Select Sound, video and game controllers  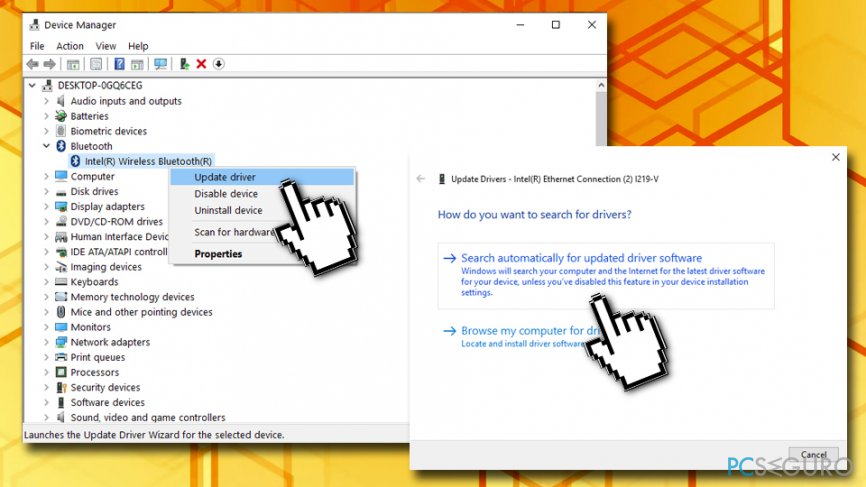(147, 417)
